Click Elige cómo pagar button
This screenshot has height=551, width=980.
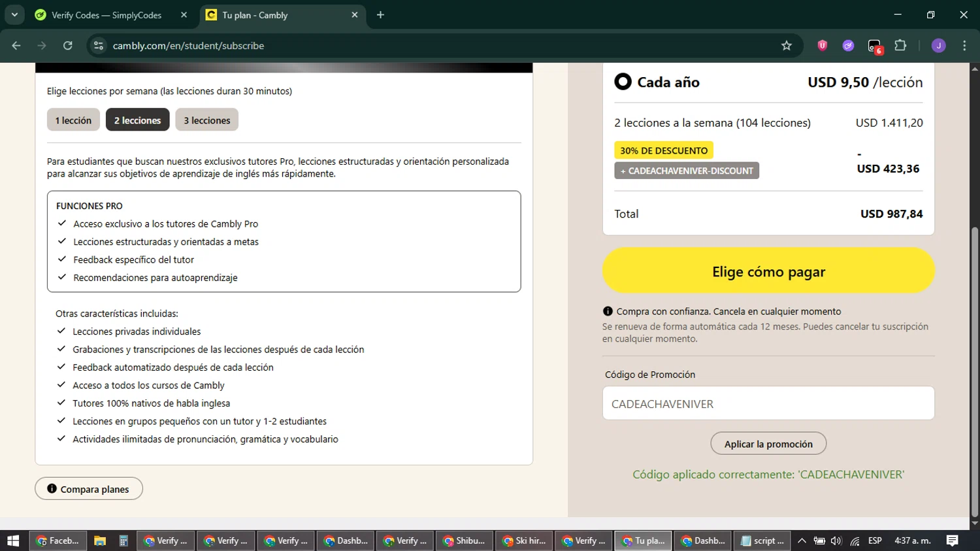(x=768, y=271)
